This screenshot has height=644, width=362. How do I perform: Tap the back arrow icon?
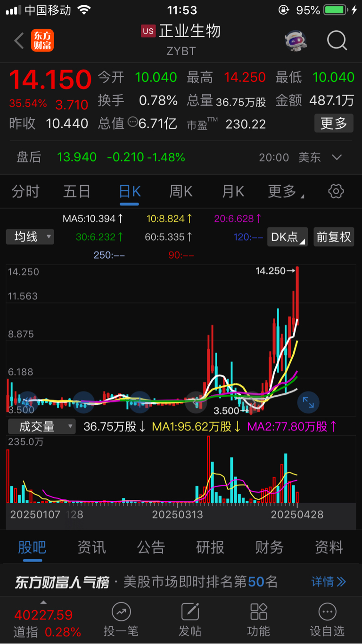19,41
